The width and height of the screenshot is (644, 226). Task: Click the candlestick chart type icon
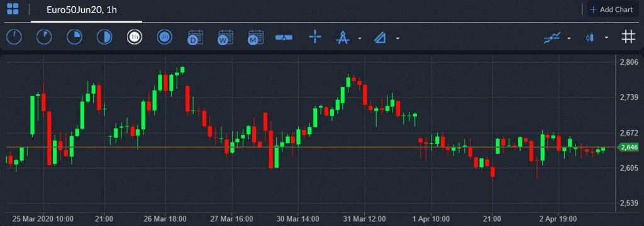click(590, 38)
